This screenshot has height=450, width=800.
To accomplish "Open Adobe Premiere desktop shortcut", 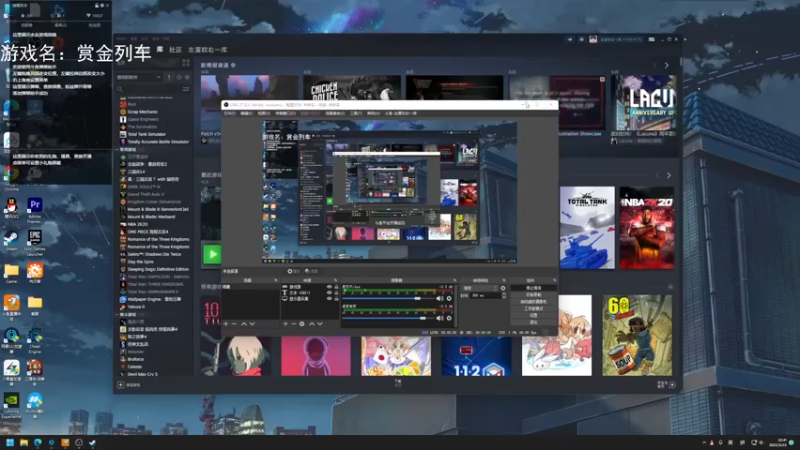I will tap(35, 210).
